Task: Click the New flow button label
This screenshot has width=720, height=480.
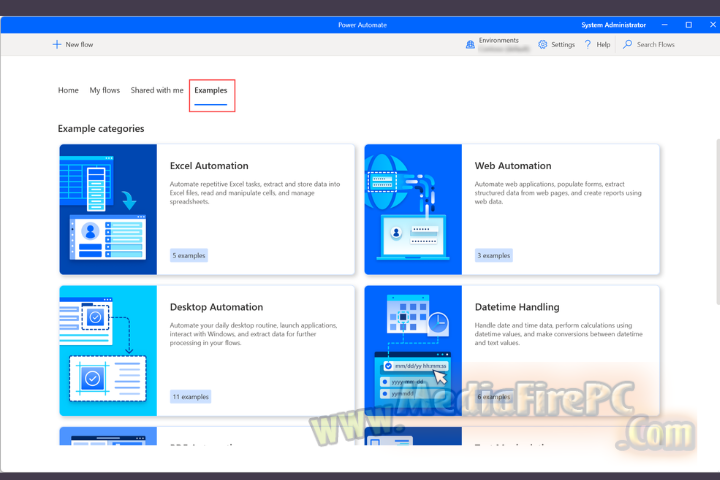Action: (x=79, y=45)
